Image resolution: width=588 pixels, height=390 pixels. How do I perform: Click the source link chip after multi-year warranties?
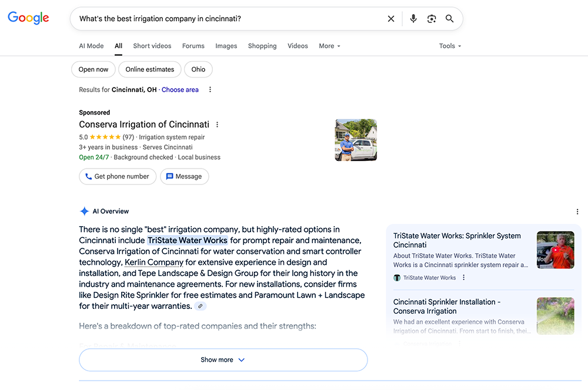[x=201, y=306]
